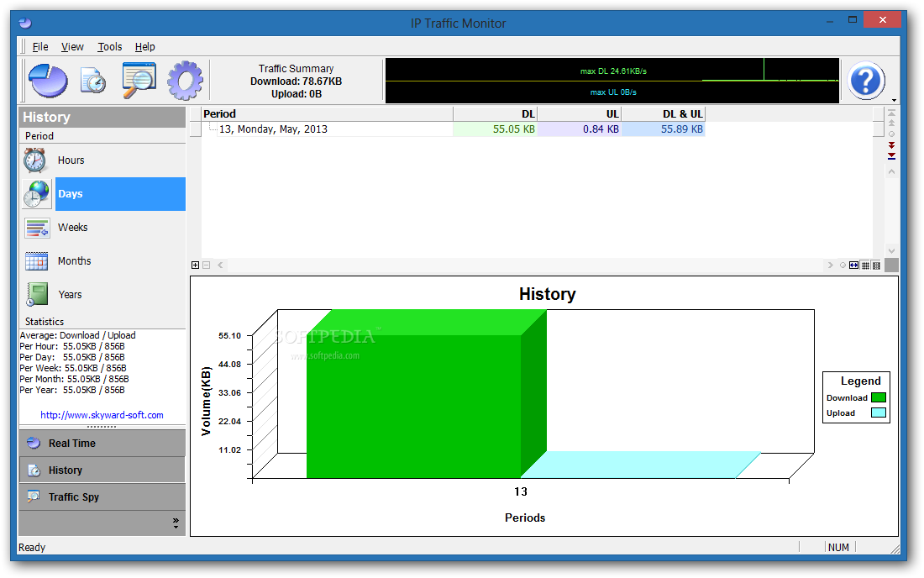The width and height of the screenshot is (924, 578).
Task: Click the Per Hour: 55.05KB / 856B statistic
Action: pos(72,346)
